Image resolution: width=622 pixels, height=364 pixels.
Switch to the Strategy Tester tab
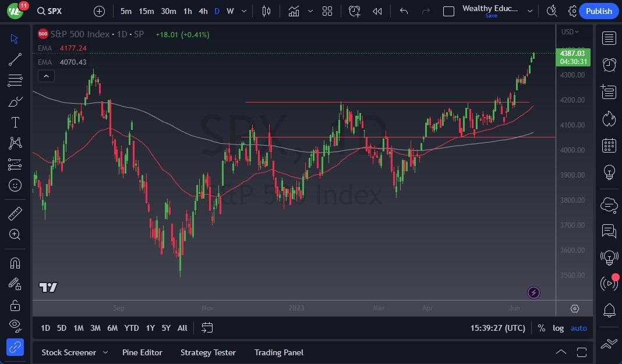point(208,352)
